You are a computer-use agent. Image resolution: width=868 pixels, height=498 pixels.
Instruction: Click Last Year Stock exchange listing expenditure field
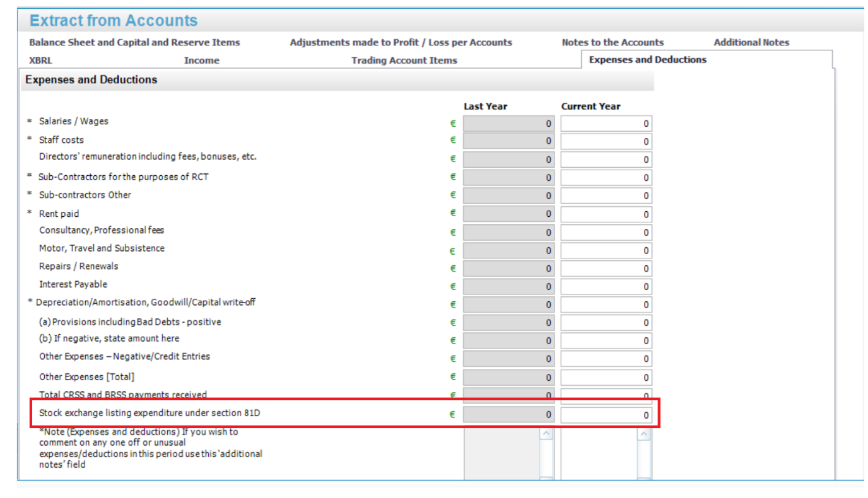click(x=508, y=415)
